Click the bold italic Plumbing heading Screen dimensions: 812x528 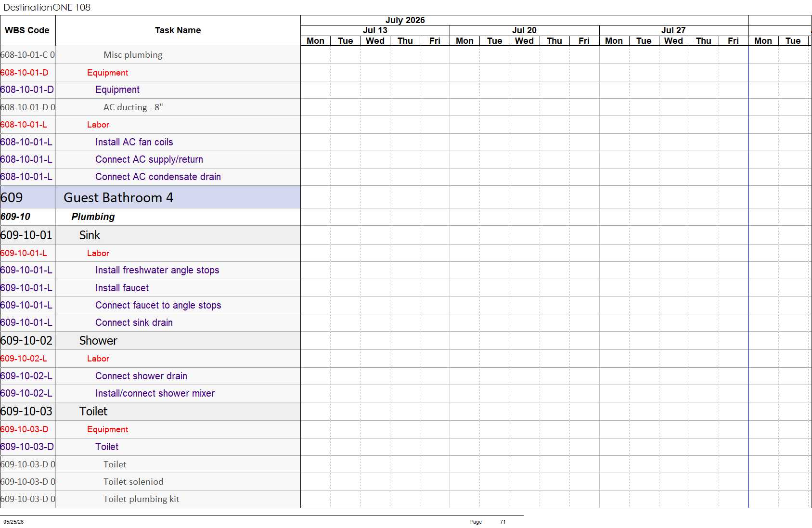[x=93, y=217]
